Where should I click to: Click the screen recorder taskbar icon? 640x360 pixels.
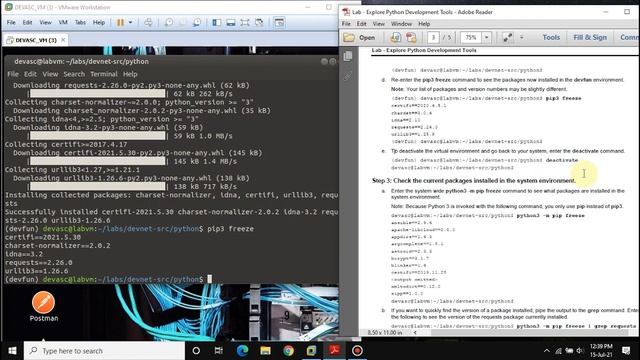pyautogui.click(x=357, y=351)
